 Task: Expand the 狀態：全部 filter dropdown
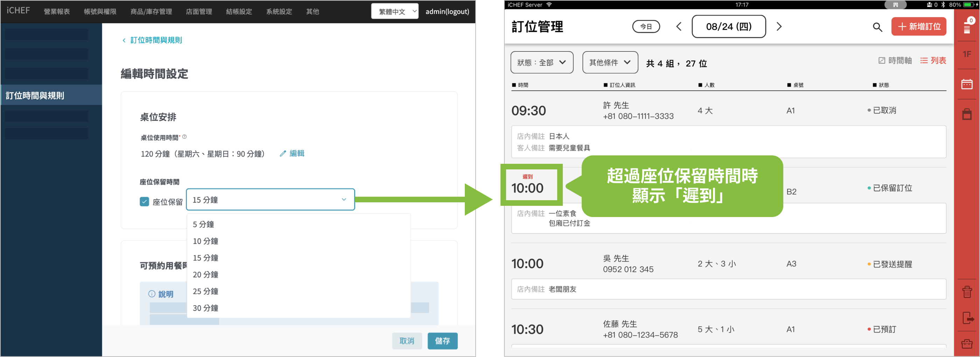click(541, 62)
